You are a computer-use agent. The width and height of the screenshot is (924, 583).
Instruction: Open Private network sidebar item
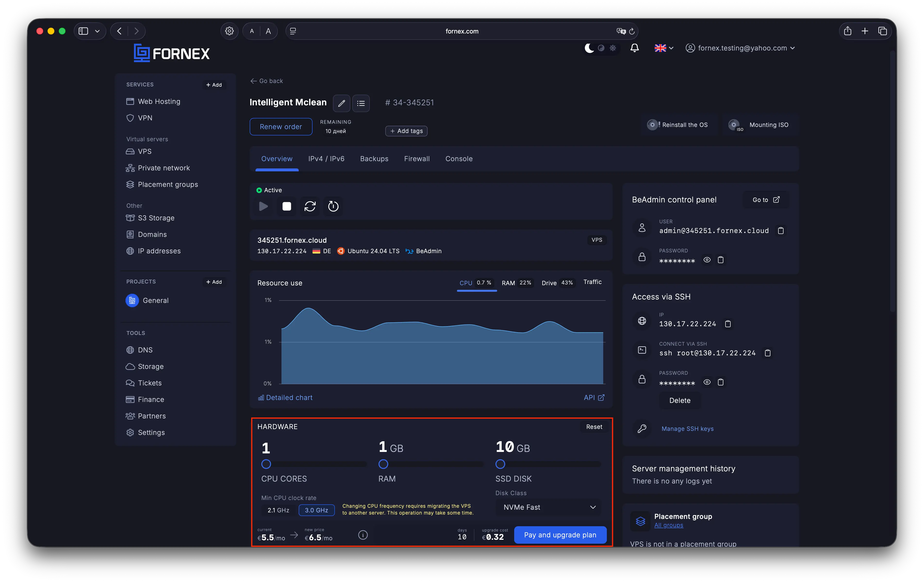(158, 168)
